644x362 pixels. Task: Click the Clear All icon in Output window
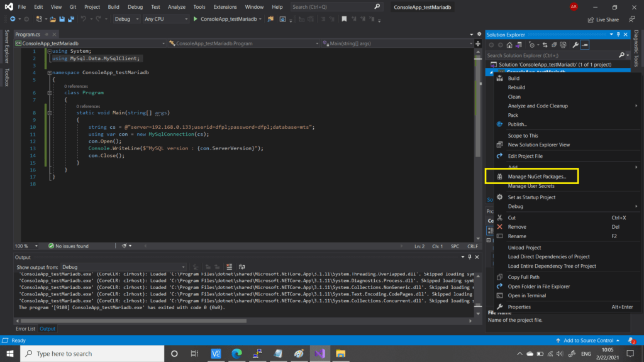click(x=229, y=265)
